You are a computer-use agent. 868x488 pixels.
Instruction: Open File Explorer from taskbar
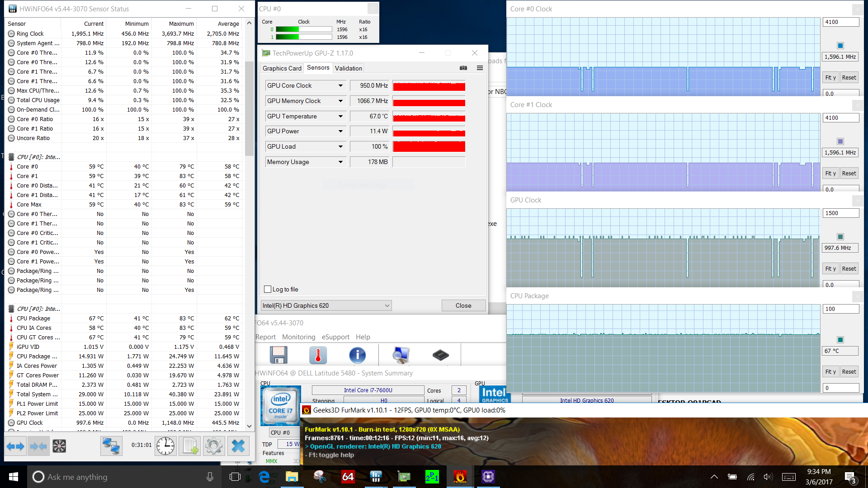click(x=292, y=477)
